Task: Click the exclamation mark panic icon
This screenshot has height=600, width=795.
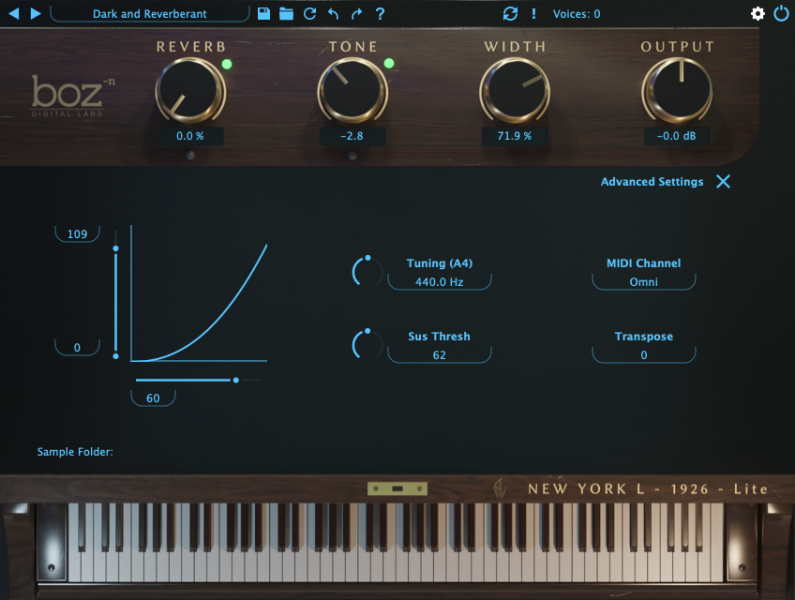Action: [x=534, y=14]
